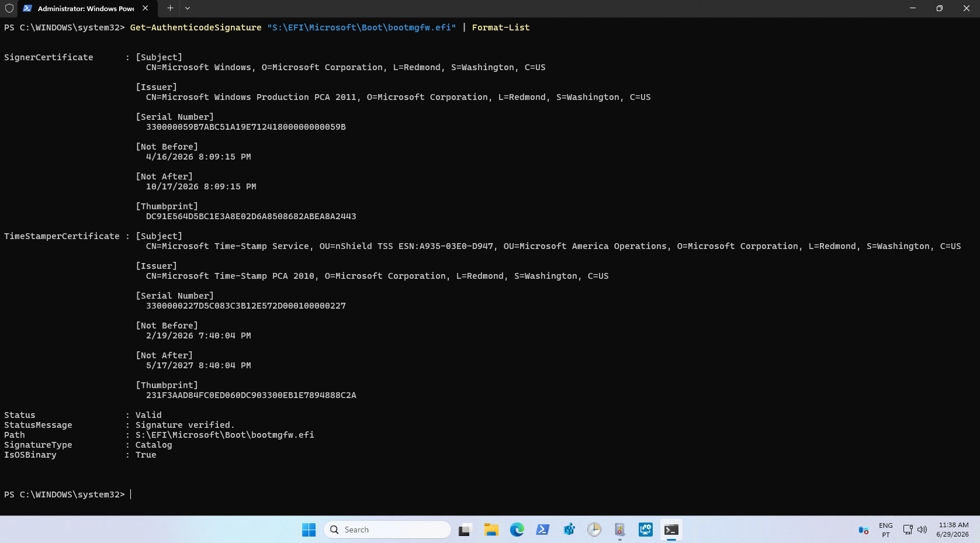Click the tray icon with red badge
980x543 pixels.
pyautogui.click(x=863, y=530)
